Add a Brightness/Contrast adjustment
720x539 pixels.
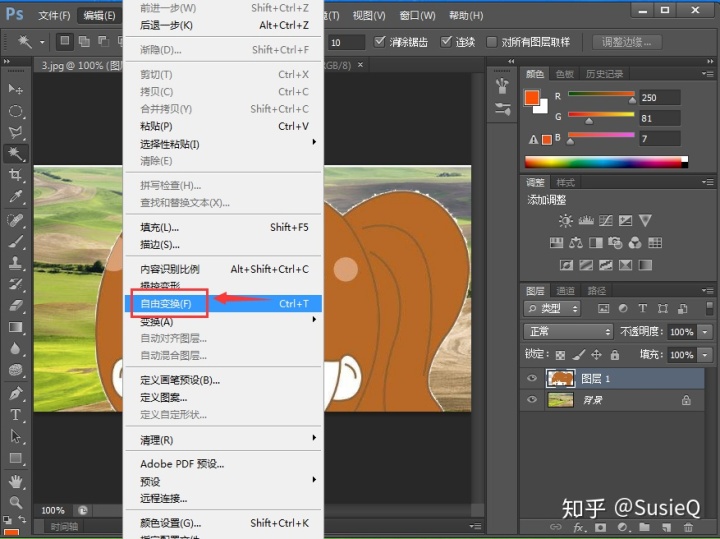(x=566, y=220)
